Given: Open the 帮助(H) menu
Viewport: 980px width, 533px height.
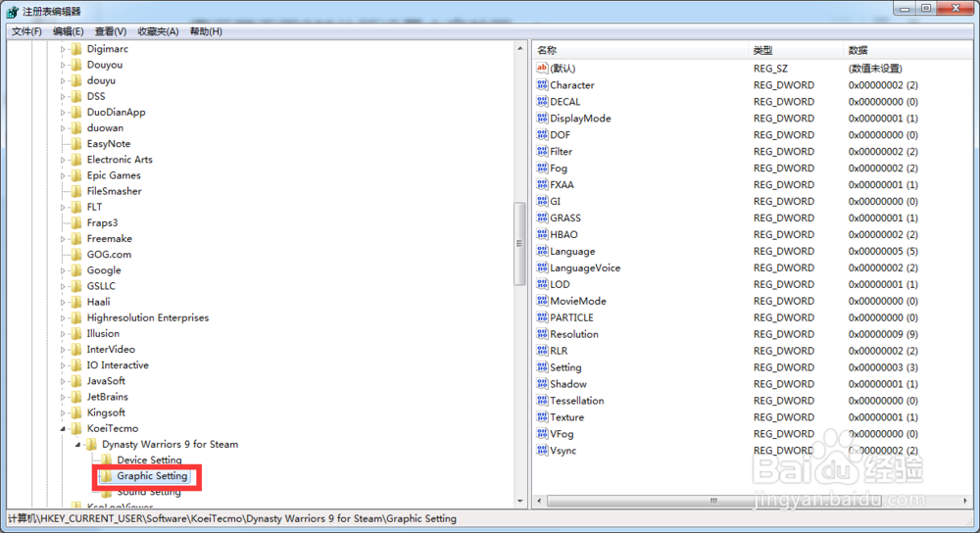Looking at the screenshot, I should tap(206, 31).
